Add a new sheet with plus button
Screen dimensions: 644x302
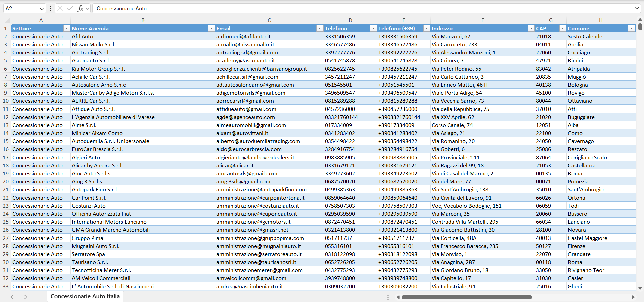coord(145,297)
